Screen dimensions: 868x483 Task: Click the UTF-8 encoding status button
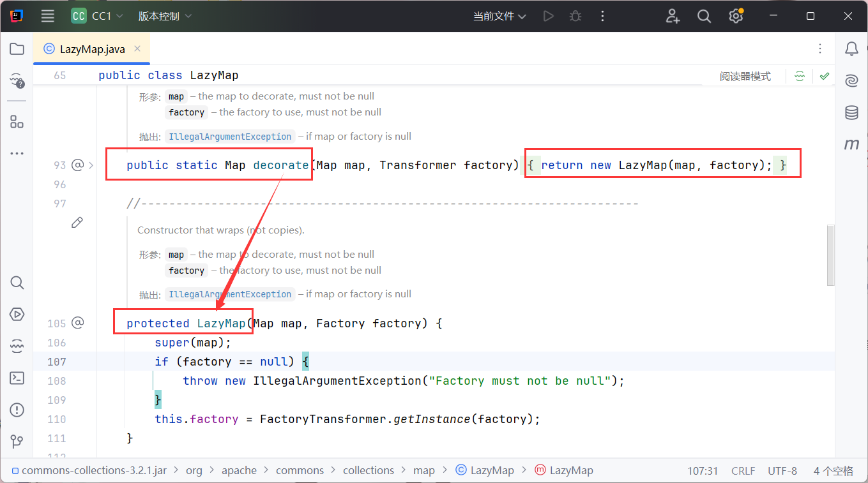point(782,471)
